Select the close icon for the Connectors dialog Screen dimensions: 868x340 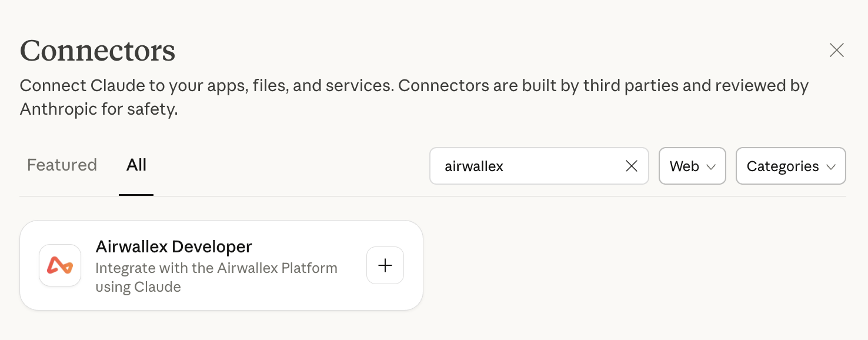coord(836,50)
